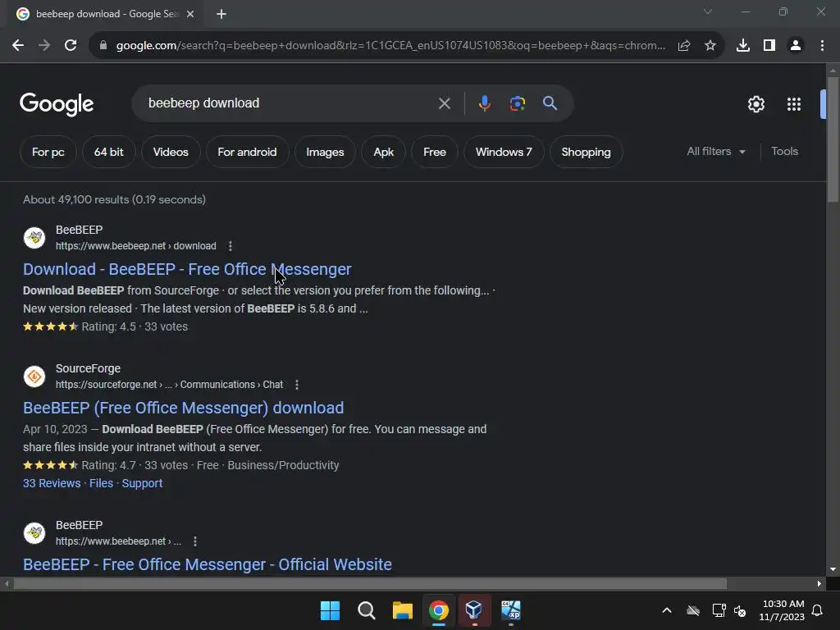This screenshot has width=840, height=630.
Task: Open BeeBEEP - Free Office Messenger - Official Website
Action: click(x=208, y=564)
